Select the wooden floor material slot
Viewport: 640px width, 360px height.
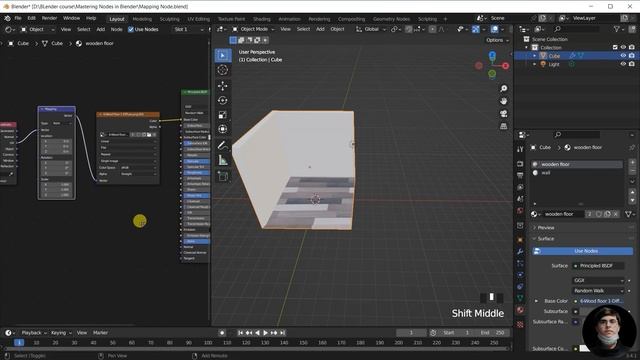tap(577, 164)
